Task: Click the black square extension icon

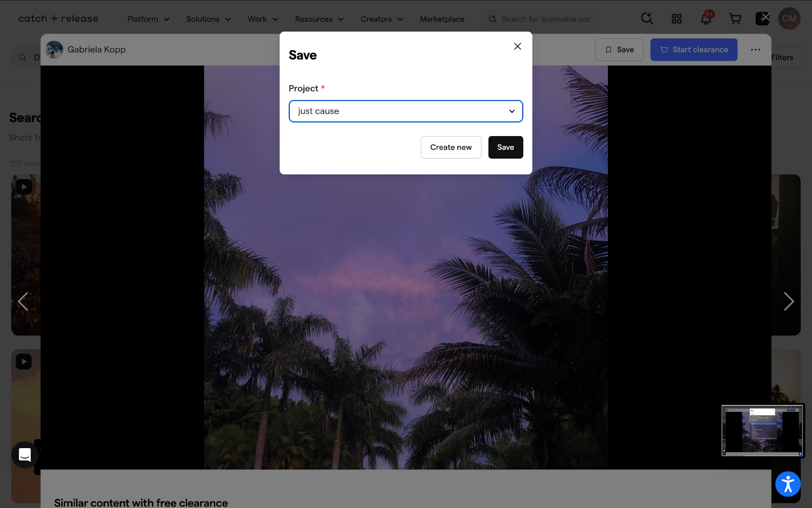Action: pos(762,19)
